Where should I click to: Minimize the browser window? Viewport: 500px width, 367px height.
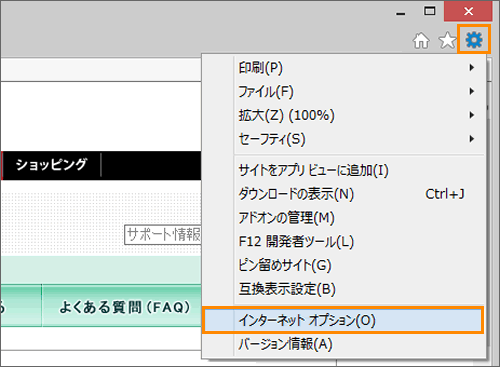point(401,13)
